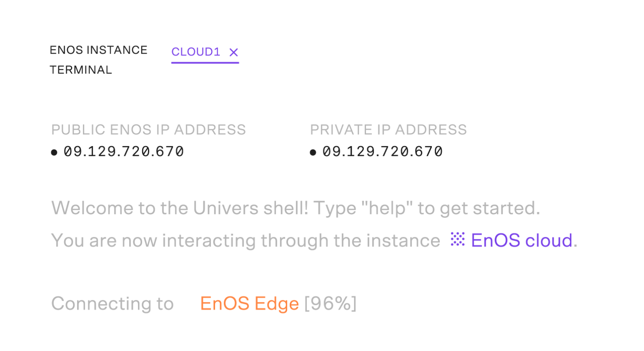644x351 pixels.
Task: Select the X icon beside CLOUD1
Action: pyautogui.click(x=234, y=52)
